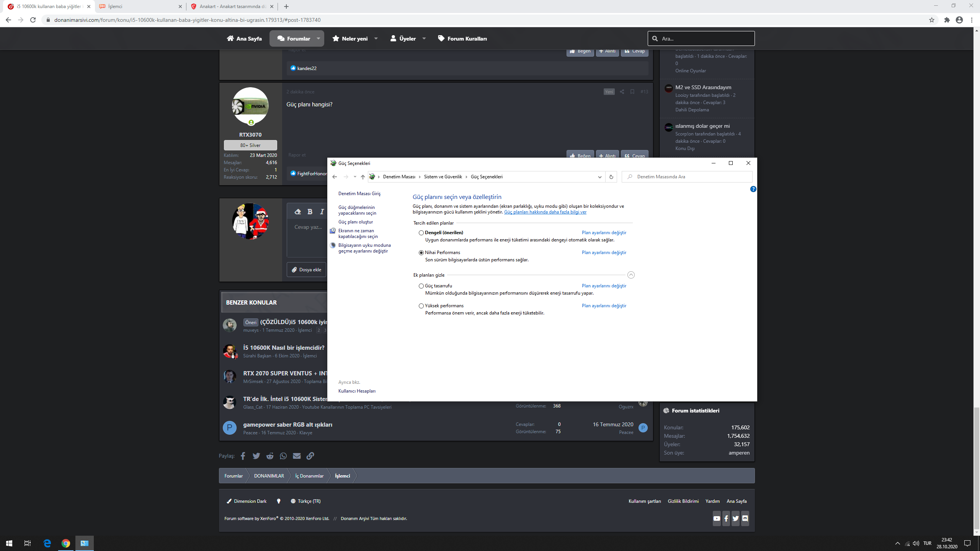Open the address bar history dropdown
The height and width of the screenshot is (551, 980).
click(x=599, y=177)
